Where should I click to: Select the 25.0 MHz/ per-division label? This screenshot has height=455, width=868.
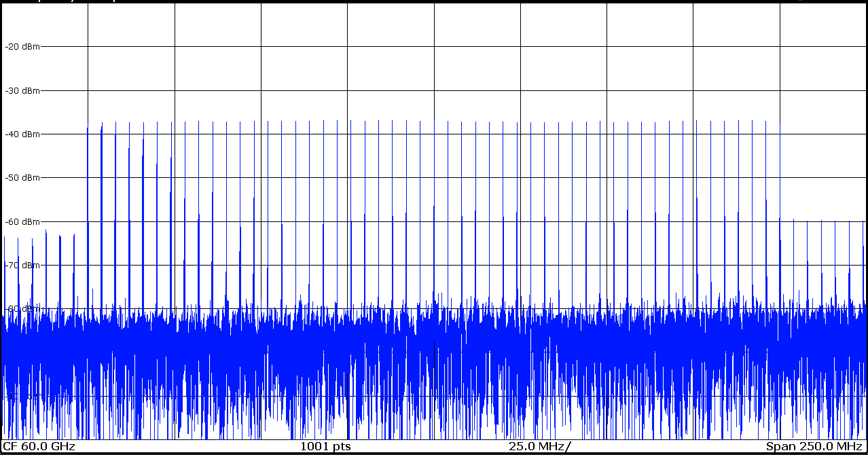click(x=540, y=447)
